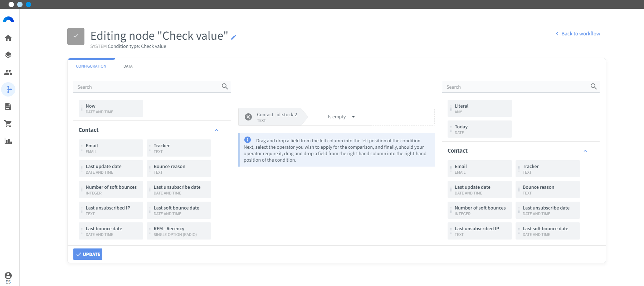The image size is (644, 286).
Task: Open the contacts people icon in sidebar
Action: point(8,72)
